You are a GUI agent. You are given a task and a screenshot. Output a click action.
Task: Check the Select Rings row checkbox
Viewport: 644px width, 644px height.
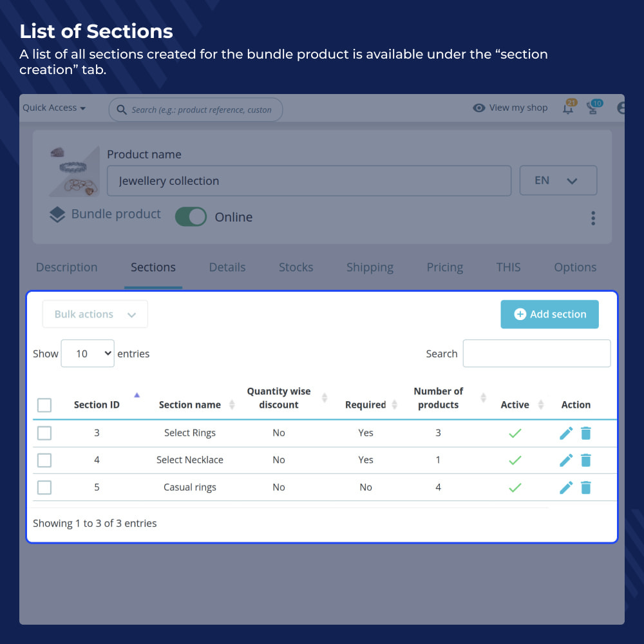point(44,433)
